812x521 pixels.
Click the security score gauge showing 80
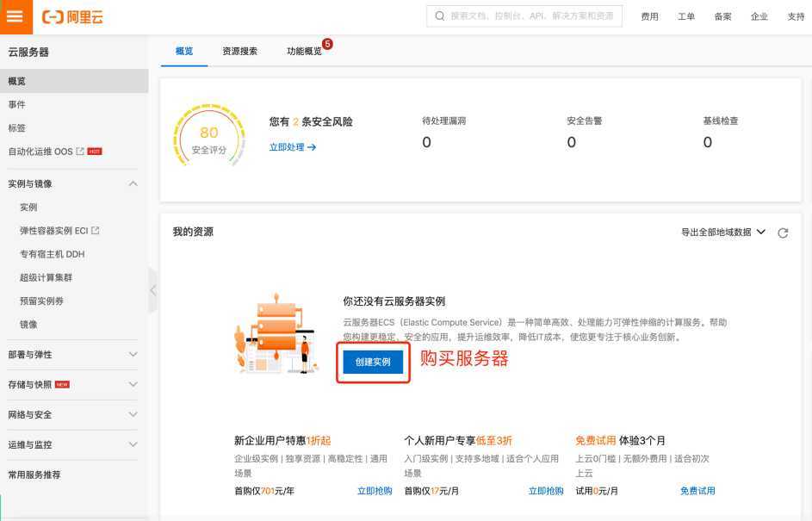coord(208,136)
